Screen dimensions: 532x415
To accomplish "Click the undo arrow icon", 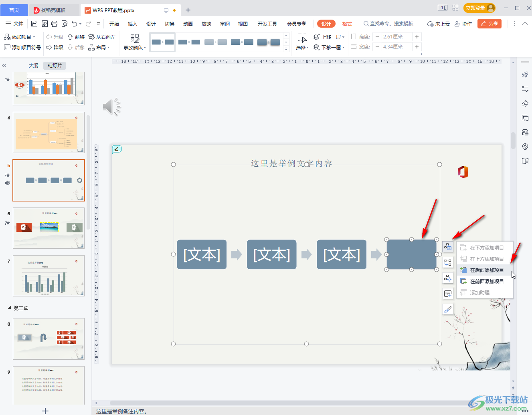I will (74, 24).
